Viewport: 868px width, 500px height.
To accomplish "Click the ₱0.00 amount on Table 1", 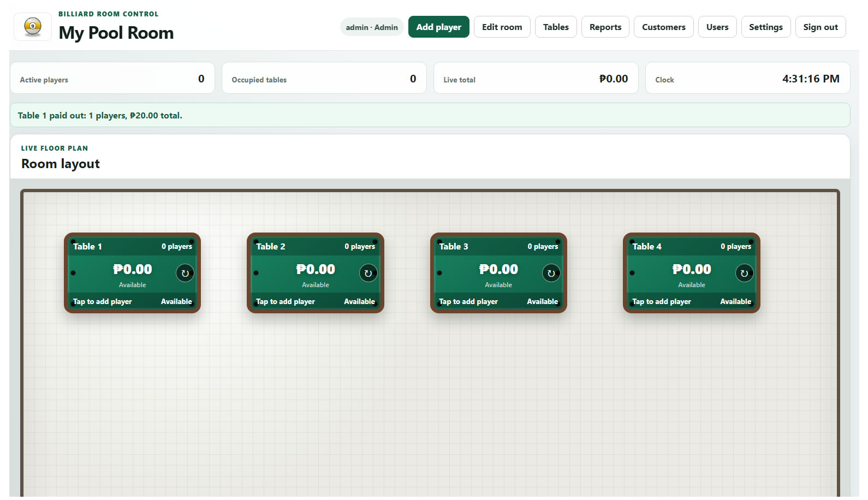I will (133, 269).
